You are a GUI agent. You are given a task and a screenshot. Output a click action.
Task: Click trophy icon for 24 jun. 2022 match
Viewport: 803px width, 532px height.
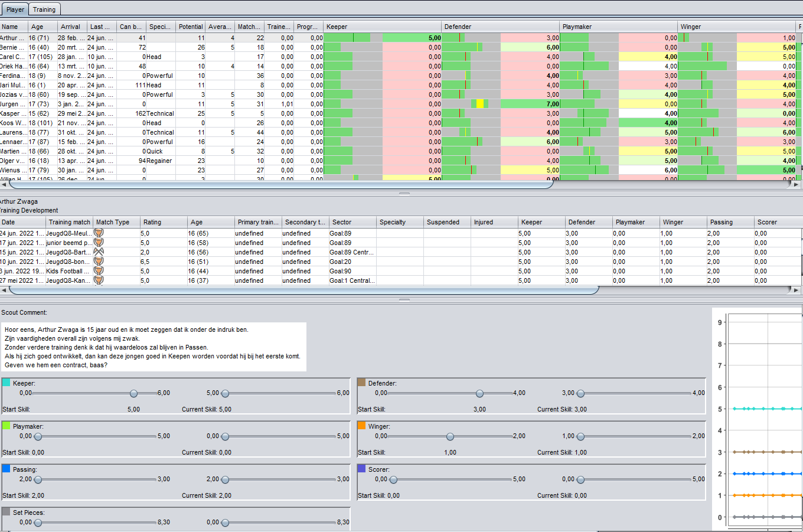99,233
